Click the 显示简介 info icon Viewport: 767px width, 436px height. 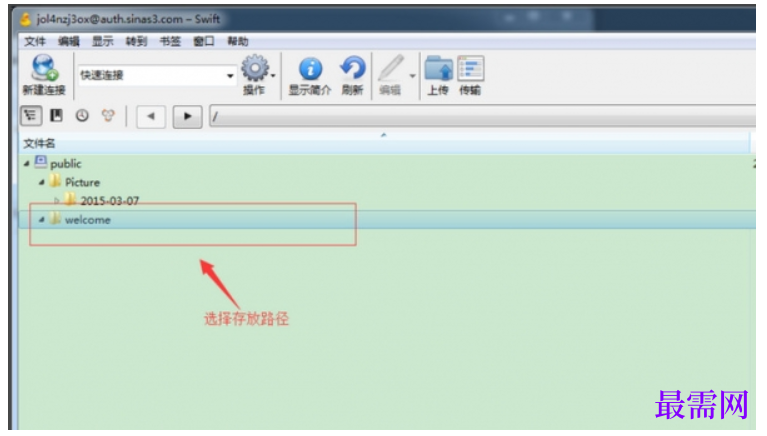311,69
